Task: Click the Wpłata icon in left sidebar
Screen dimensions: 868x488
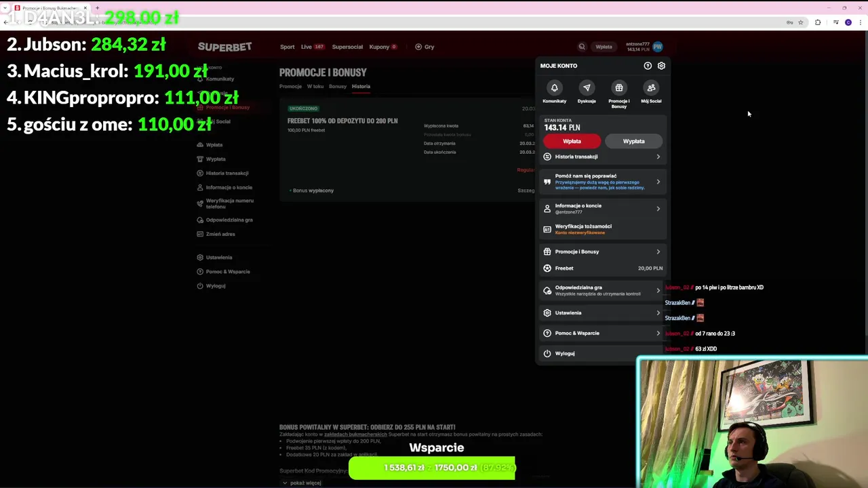Action: coord(200,144)
